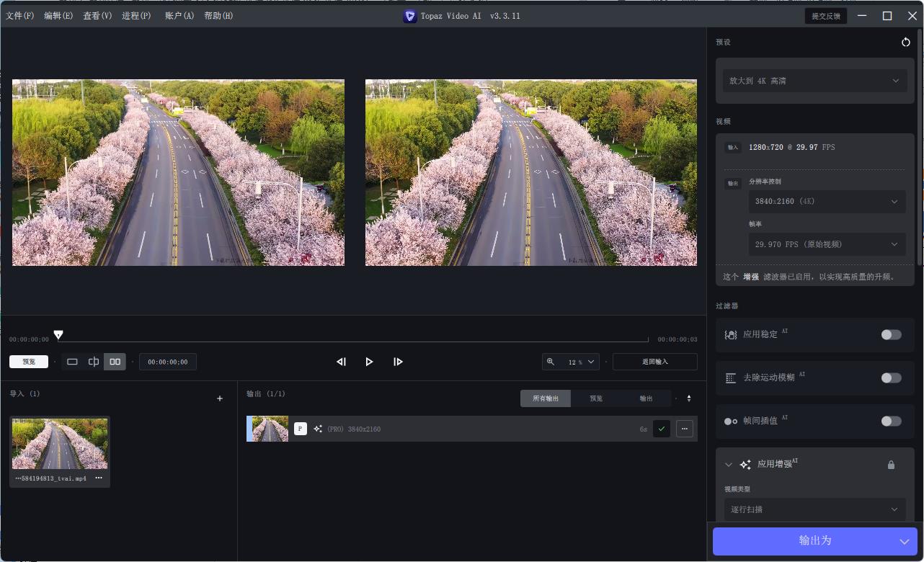Open the 编辑(E) menu
Viewport: 924px width, 562px height.
pos(58,16)
